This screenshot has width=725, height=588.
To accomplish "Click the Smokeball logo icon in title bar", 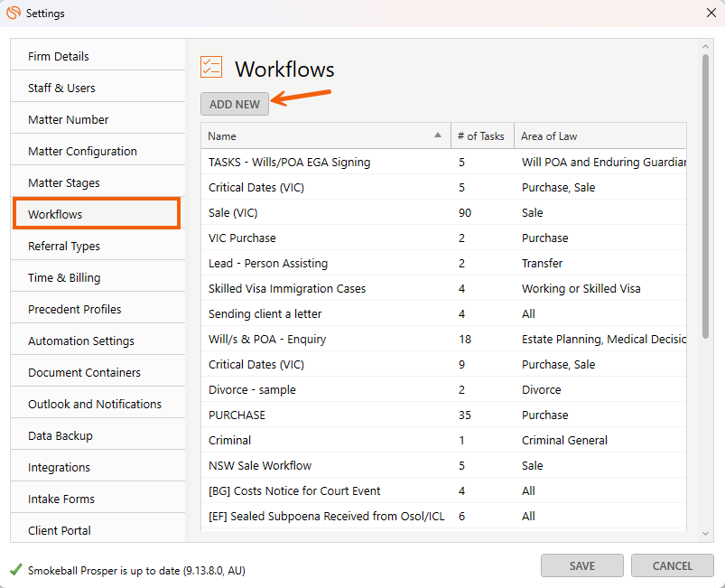I will coord(14,14).
